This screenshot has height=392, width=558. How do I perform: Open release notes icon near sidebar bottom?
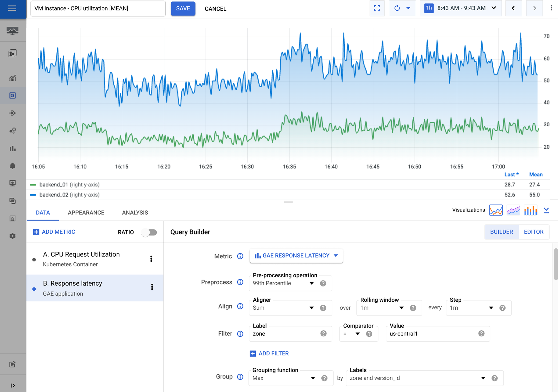pyautogui.click(x=13, y=364)
